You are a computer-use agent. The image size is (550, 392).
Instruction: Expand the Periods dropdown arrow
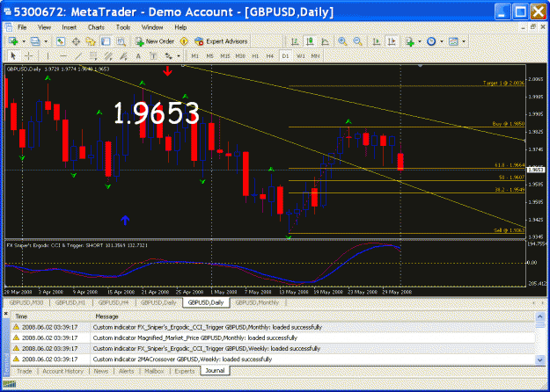click(x=442, y=41)
